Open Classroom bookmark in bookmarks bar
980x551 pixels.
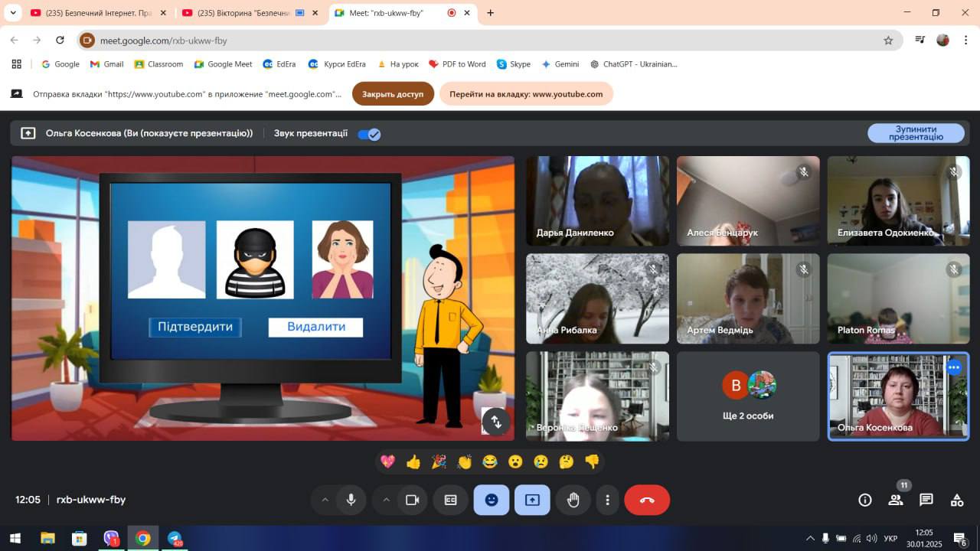(158, 64)
